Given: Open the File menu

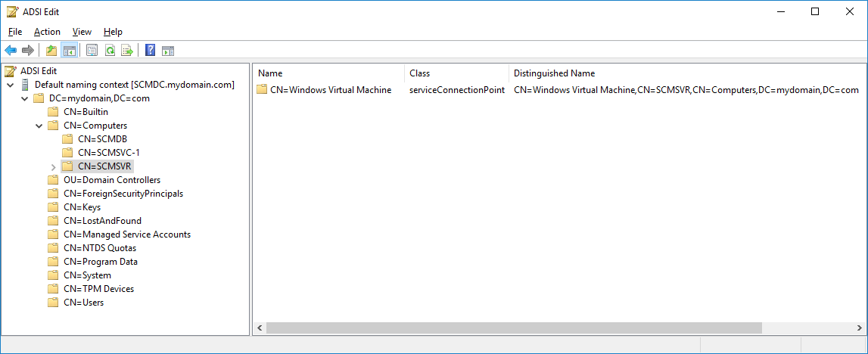Looking at the screenshot, I should (15, 32).
